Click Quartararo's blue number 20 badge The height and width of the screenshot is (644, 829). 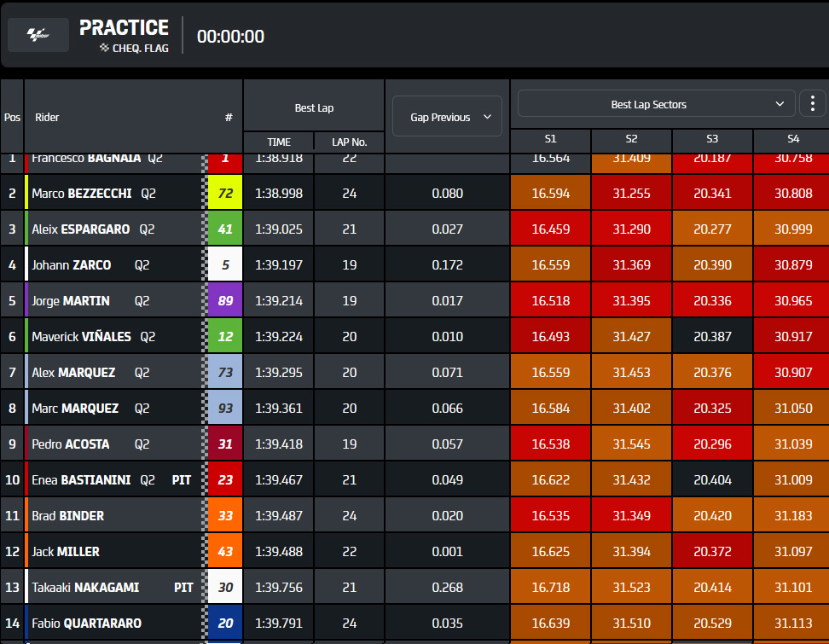pos(225,623)
